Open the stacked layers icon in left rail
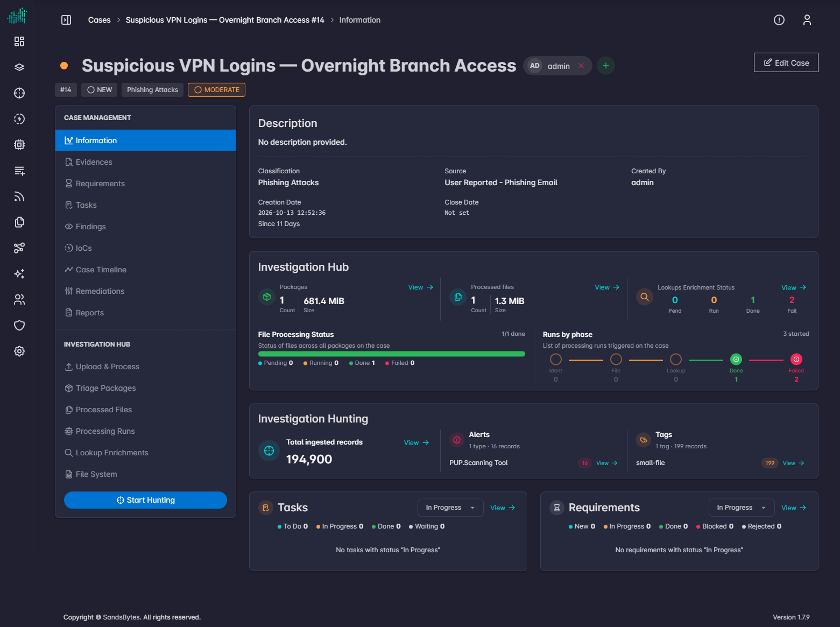The height and width of the screenshot is (627, 840). (x=19, y=67)
